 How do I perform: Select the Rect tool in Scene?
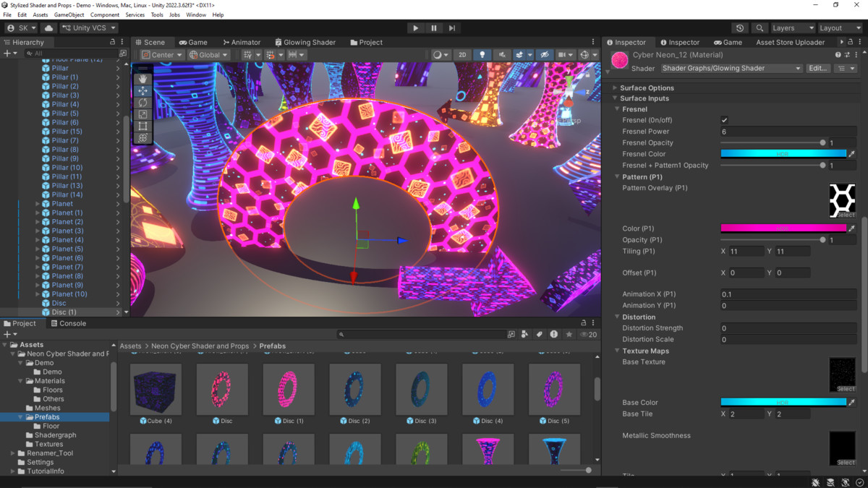[x=143, y=126]
